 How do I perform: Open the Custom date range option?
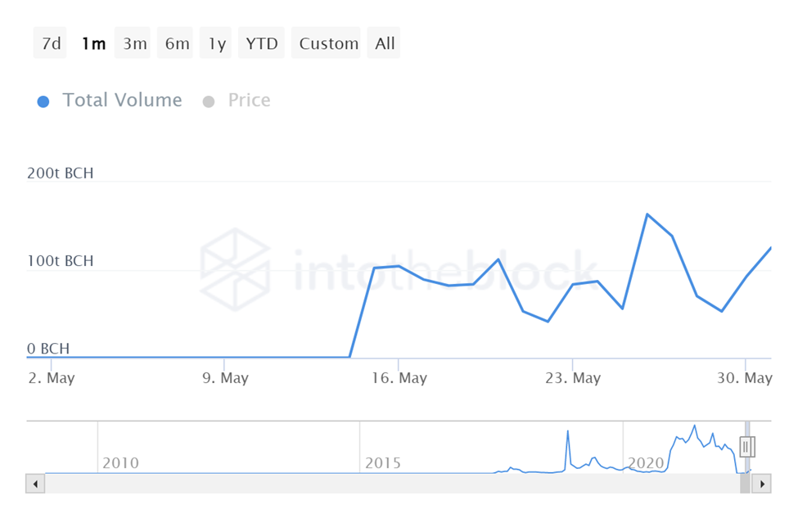(328, 43)
